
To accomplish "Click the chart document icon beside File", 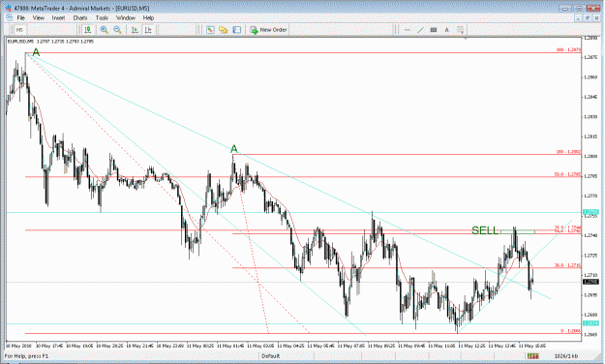I will click(x=9, y=17).
